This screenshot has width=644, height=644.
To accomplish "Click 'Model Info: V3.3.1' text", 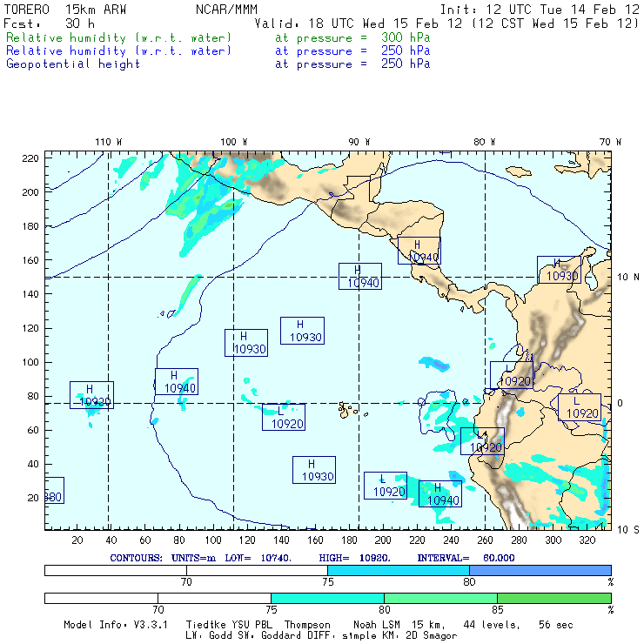I will 116,625.
